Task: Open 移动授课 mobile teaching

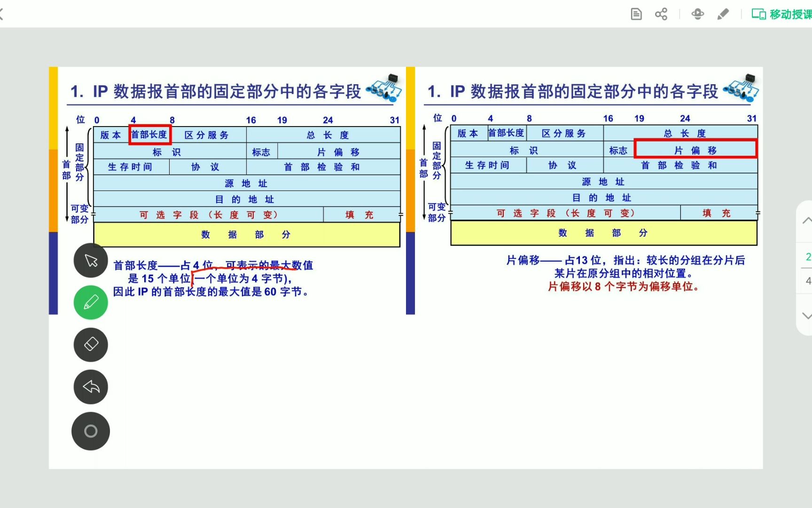Action: coord(781,14)
